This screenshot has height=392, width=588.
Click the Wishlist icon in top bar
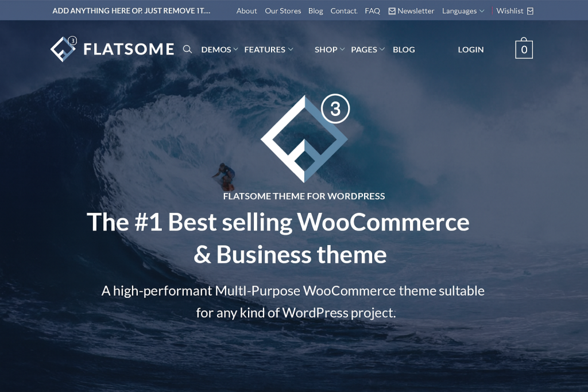click(530, 11)
